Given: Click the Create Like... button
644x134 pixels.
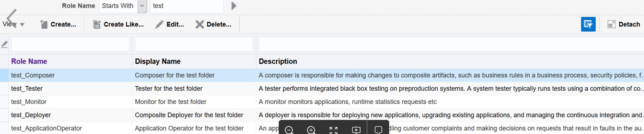Looking at the screenshot, I should tap(118, 24).
